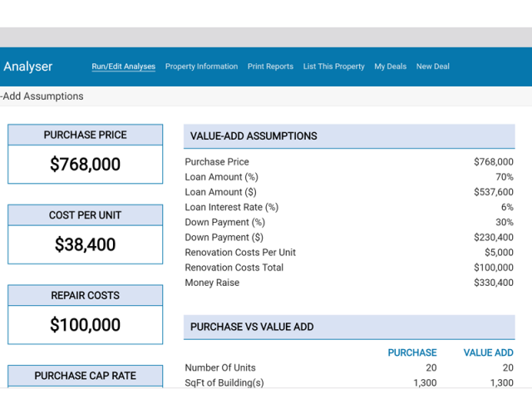Open My Deals
This screenshot has height=399, width=532.
tap(390, 66)
